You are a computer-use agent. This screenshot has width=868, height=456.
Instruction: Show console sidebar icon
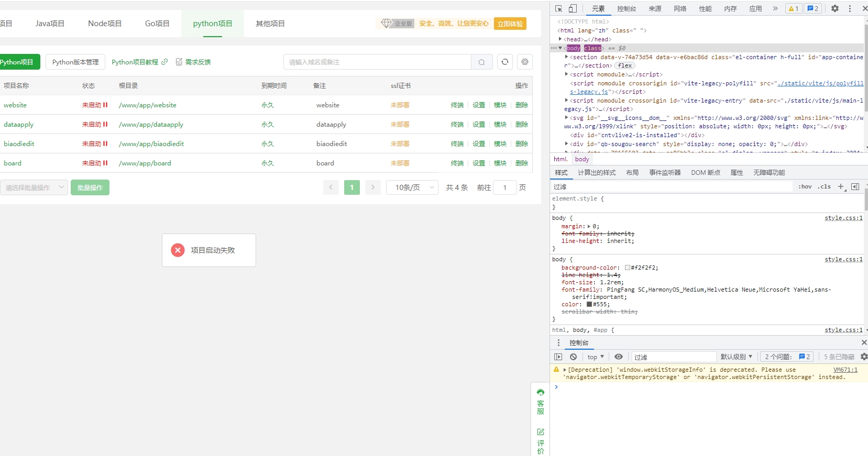(558, 357)
